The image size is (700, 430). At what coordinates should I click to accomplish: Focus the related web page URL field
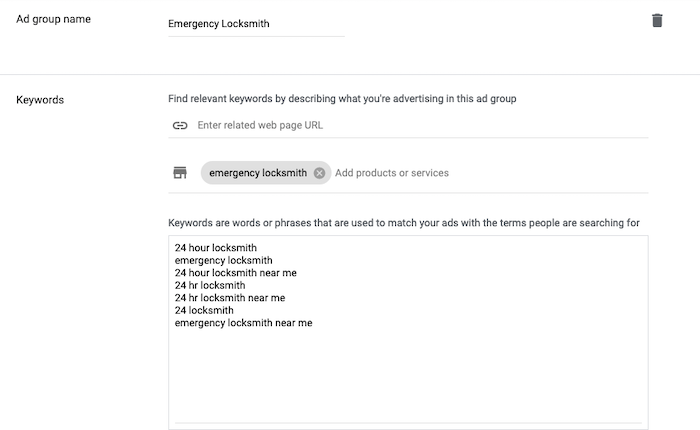[x=420, y=126]
